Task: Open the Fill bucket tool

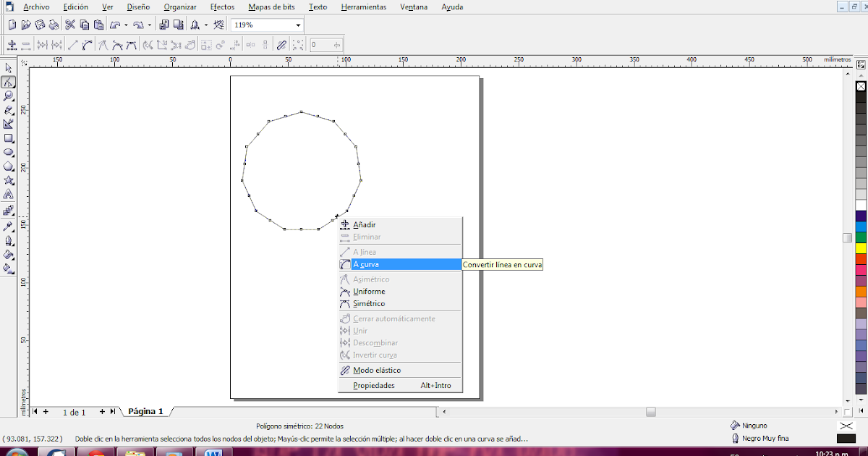Action: pos(9,255)
